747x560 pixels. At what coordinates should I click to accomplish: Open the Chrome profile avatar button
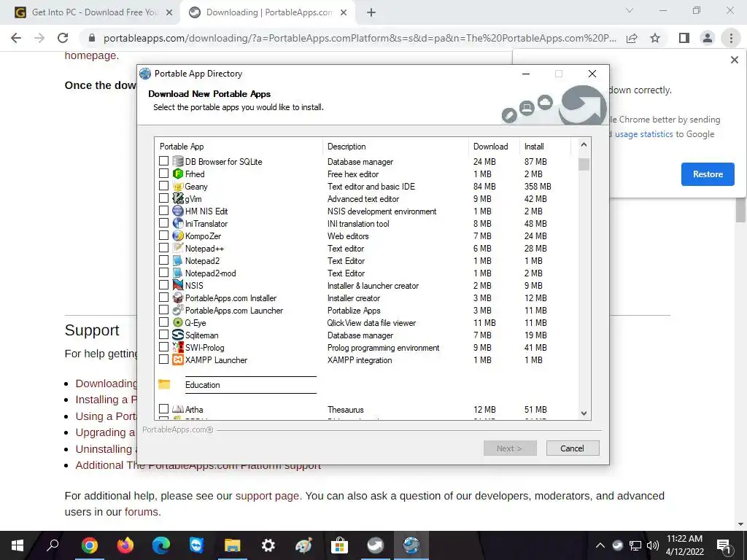(708, 38)
